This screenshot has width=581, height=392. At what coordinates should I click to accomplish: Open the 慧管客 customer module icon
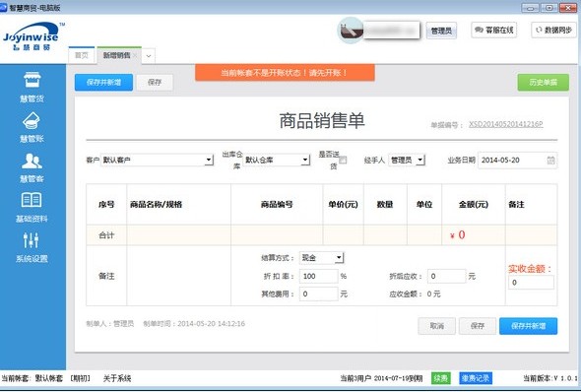pos(32,161)
